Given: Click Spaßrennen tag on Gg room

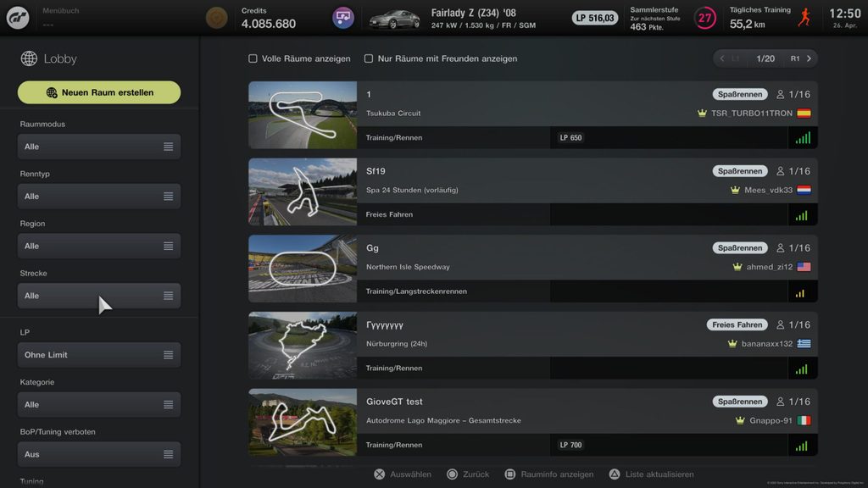Looking at the screenshot, I should [740, 248].
